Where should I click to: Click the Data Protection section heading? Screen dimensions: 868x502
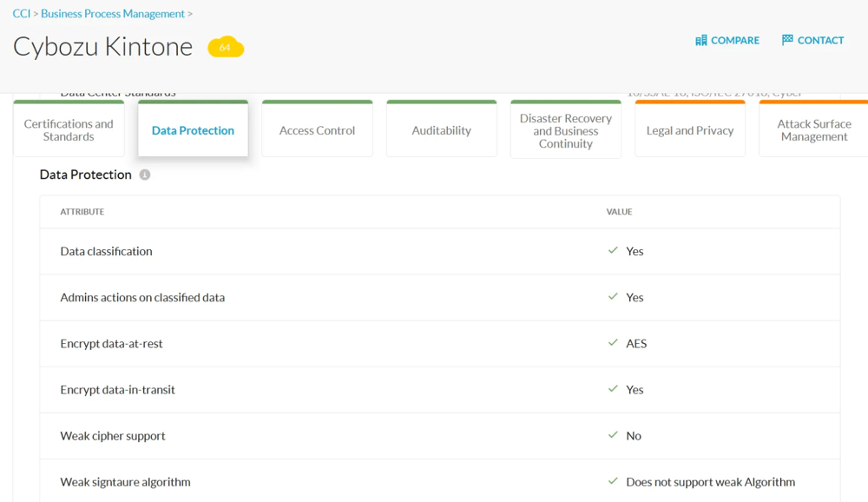point(86,175)
